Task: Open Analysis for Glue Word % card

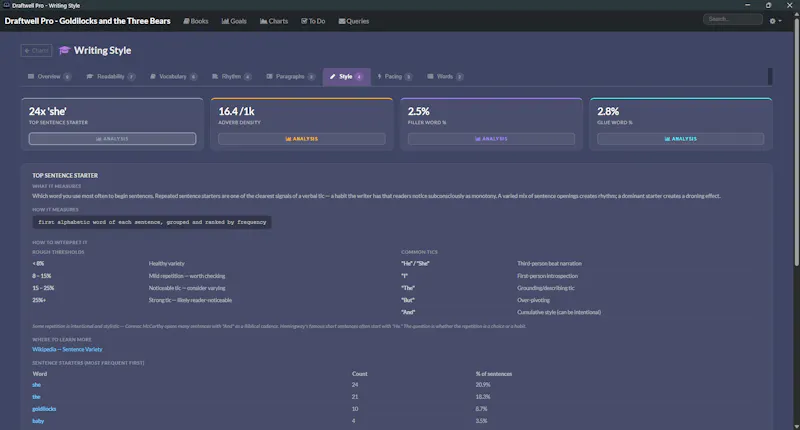Action: pyautogui.click(x=681, y=139)
